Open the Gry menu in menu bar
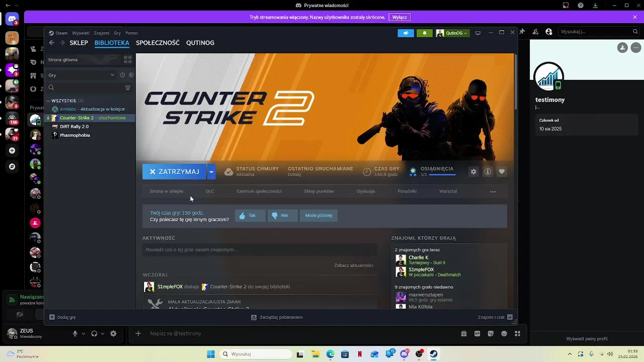 [117, 33]
